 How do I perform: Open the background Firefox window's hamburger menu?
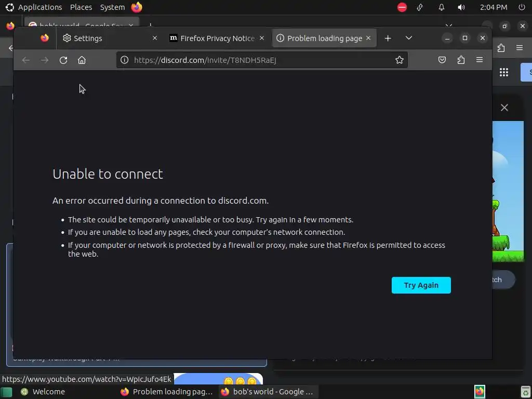pyautogui.click(x=520, y=48)
